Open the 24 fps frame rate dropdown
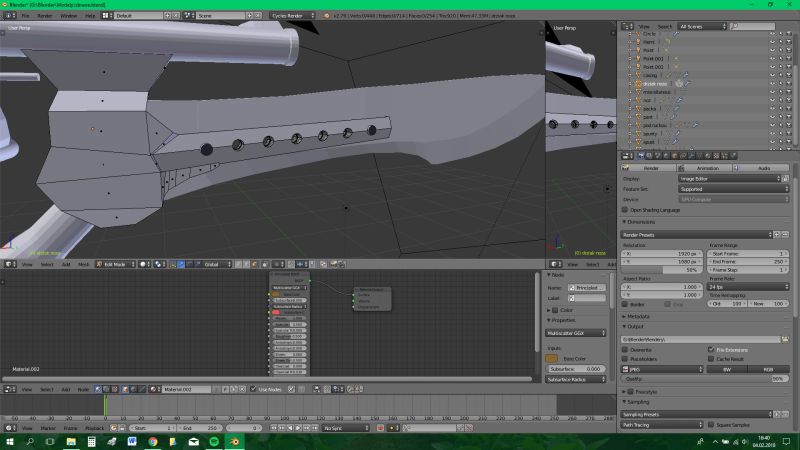 click(x=748, y=287)
